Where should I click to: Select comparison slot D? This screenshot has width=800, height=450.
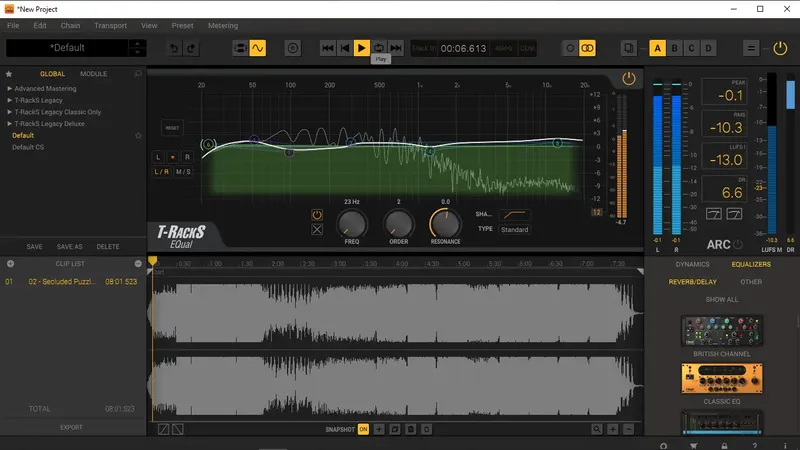click(708, 48)
